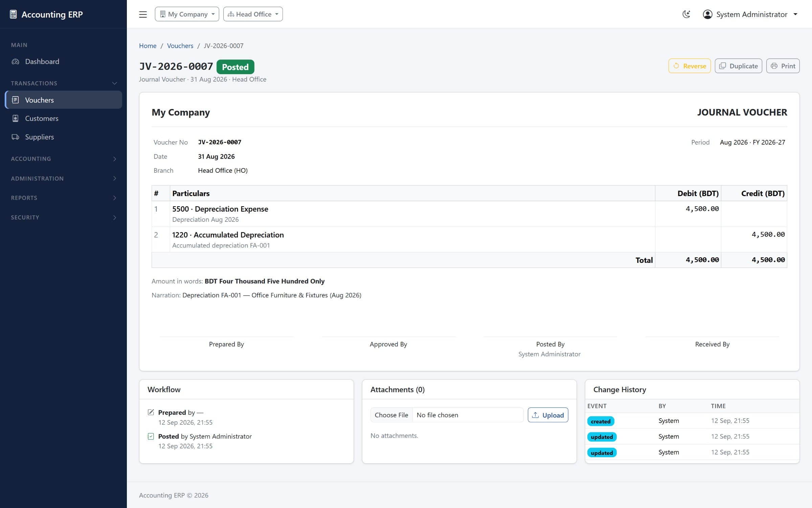Click the 1220 · Accumulated Depreciation row

(469, 239)
